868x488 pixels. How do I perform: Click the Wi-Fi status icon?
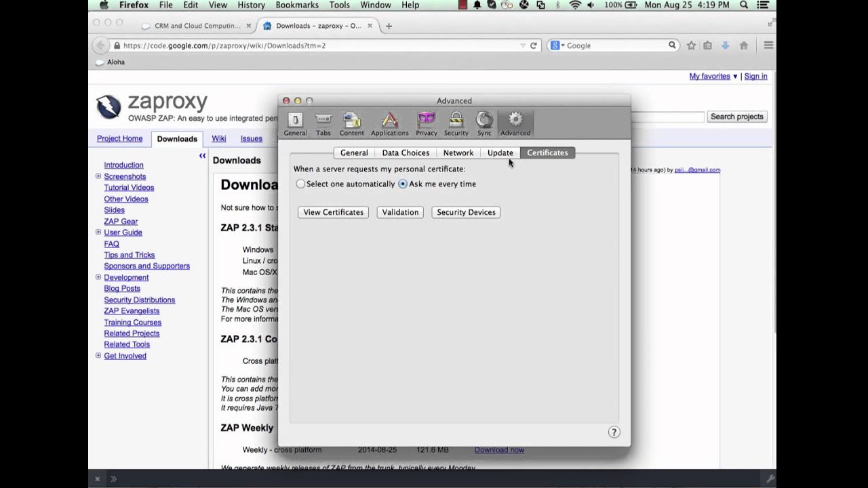click(575, 5)
